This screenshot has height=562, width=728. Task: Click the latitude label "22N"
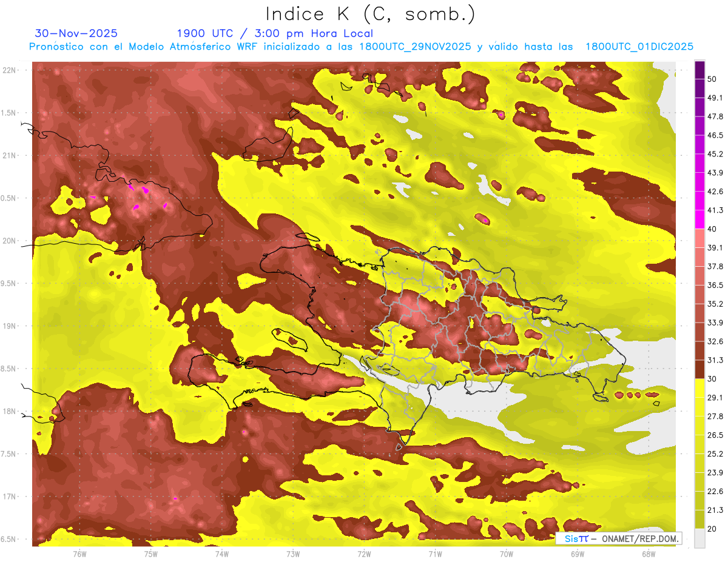[10, 70]
